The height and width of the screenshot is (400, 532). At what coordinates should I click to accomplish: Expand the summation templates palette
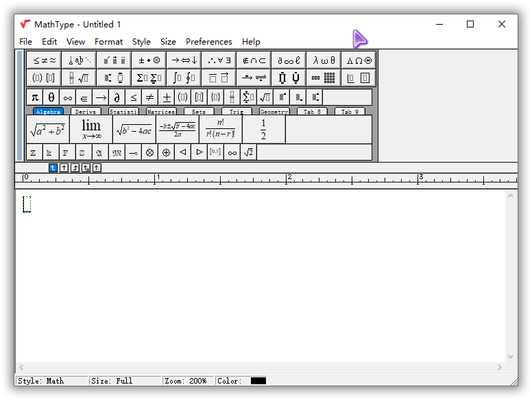[149, 78]
